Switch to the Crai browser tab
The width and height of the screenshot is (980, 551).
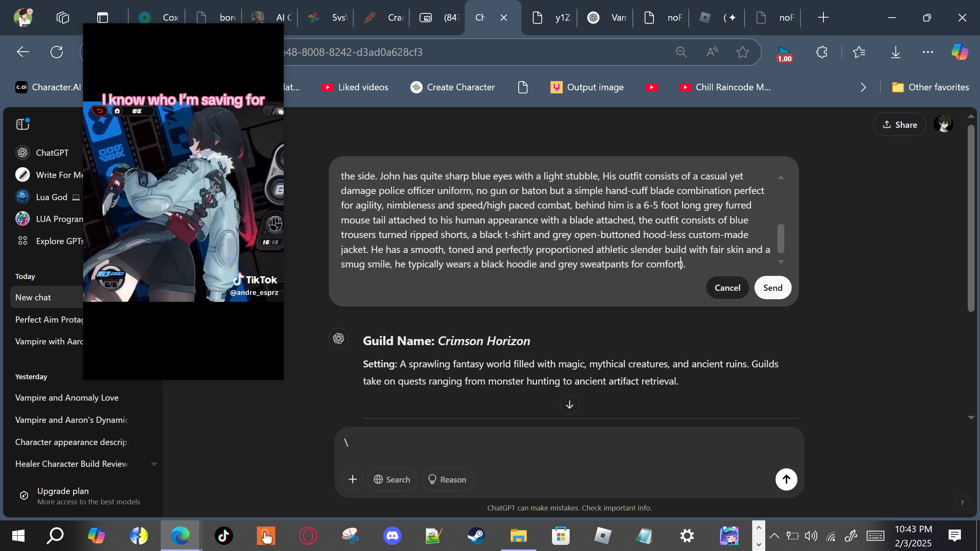click(x=382, y=18)
